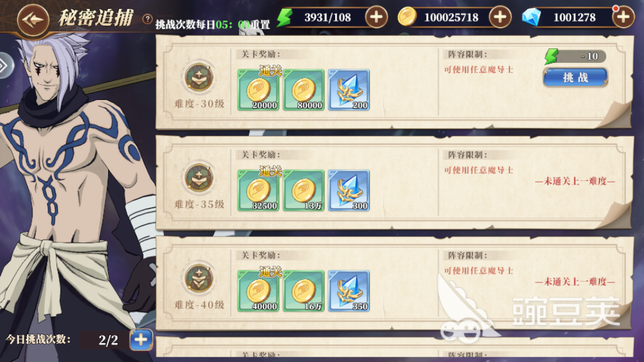Tap the 13万 gold reward icon
The height and width of the screenshot is (362, 644).
click(x=303, y=190)
